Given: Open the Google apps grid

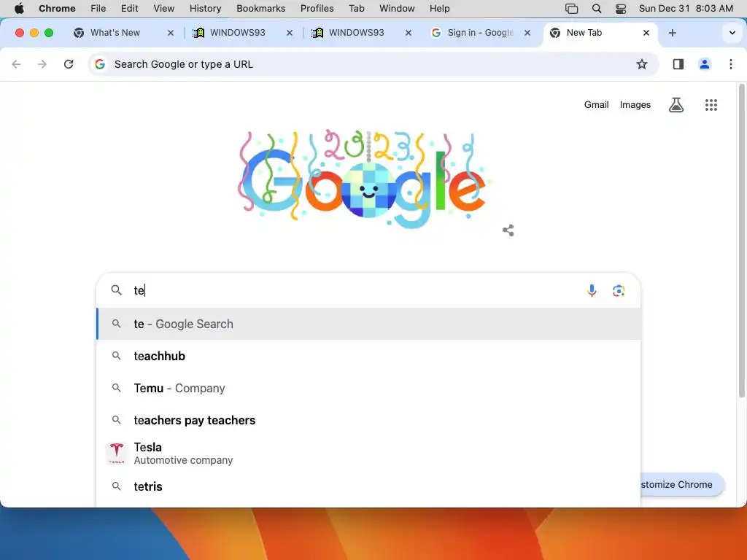Looking at the screenshot, I should [711, 105].
